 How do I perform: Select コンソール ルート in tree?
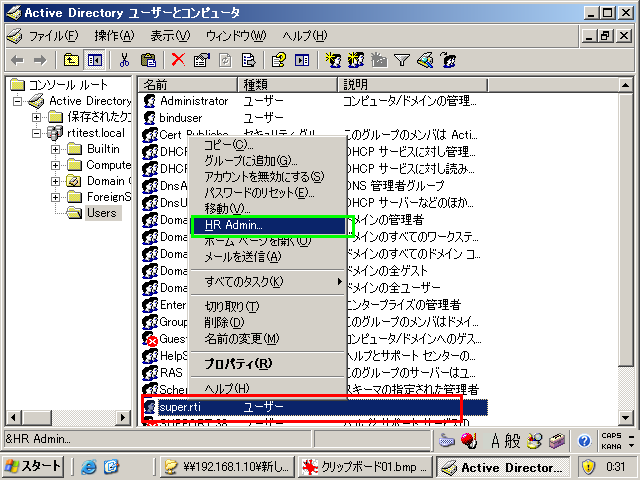tap(68, 85)
